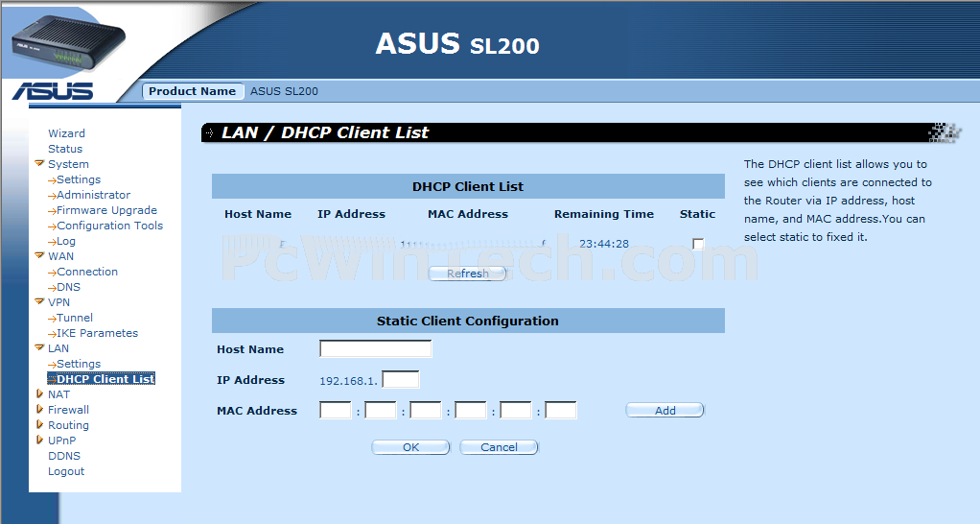This screenshot has height=524, width=980.
Task: Focus the Host Name input field
Action: point(376,349)
